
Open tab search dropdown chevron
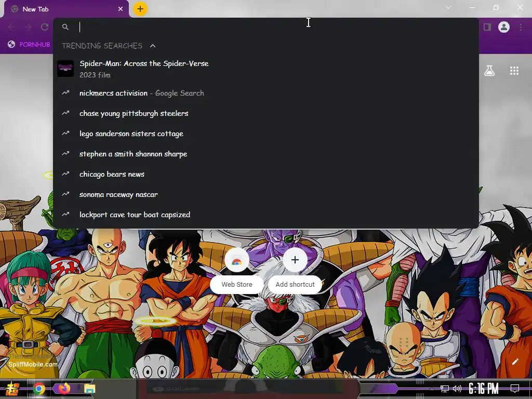click(448, 7)
